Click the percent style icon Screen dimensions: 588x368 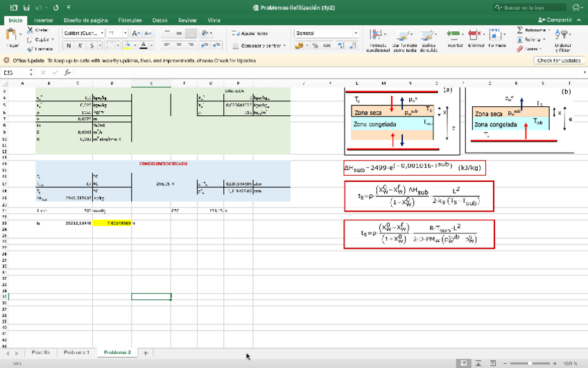coord(315,46)
